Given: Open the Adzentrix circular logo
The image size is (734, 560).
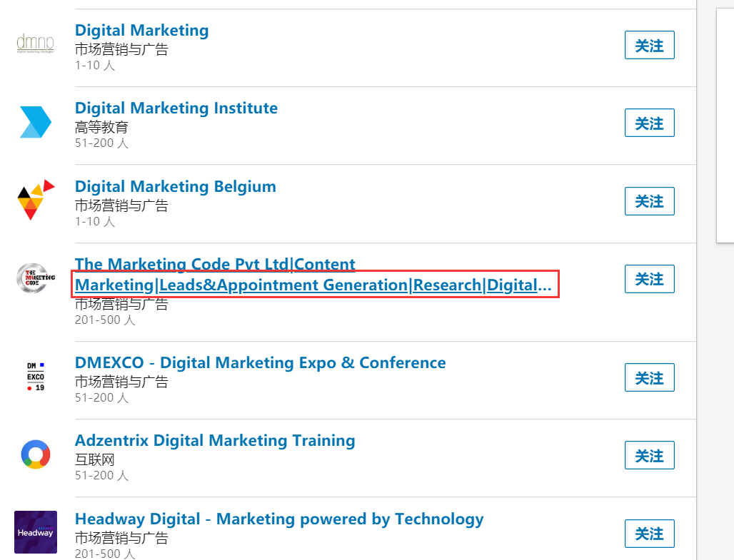Looking at the screenshot, I should coord(35,454).
